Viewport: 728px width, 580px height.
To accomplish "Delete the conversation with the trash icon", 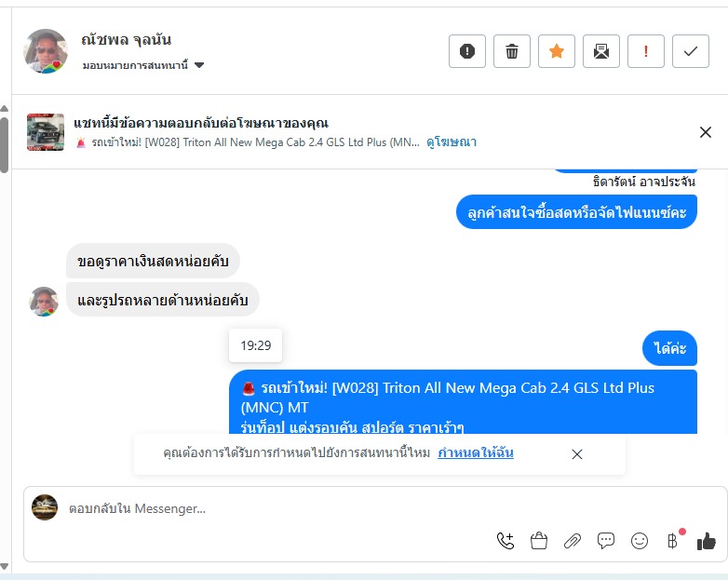I will 512,51.
